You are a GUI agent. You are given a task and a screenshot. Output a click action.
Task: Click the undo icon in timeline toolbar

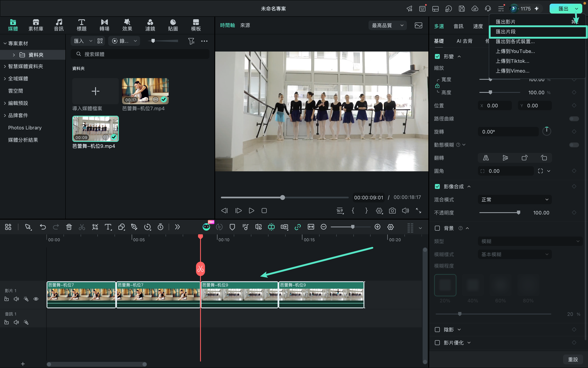click(x=43, y=227)
